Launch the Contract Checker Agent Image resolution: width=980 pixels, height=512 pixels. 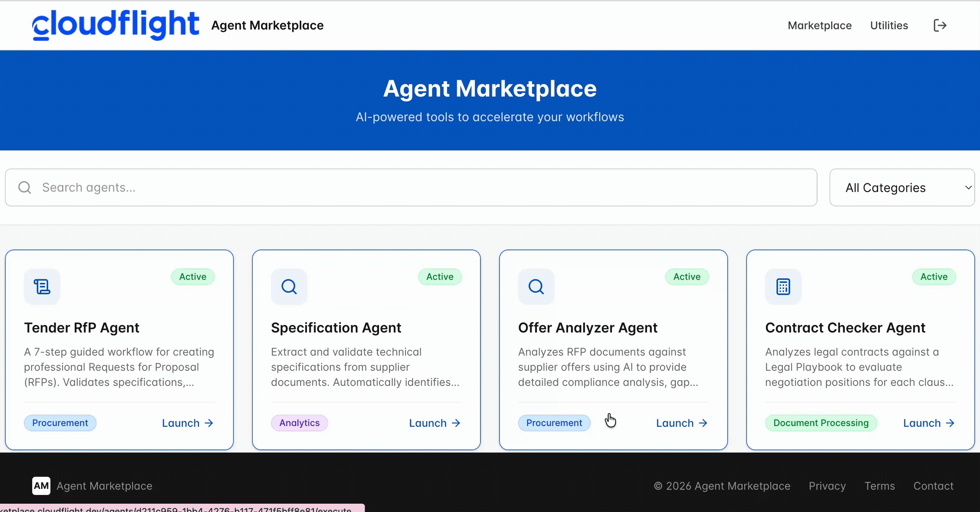tap(928, 423)
